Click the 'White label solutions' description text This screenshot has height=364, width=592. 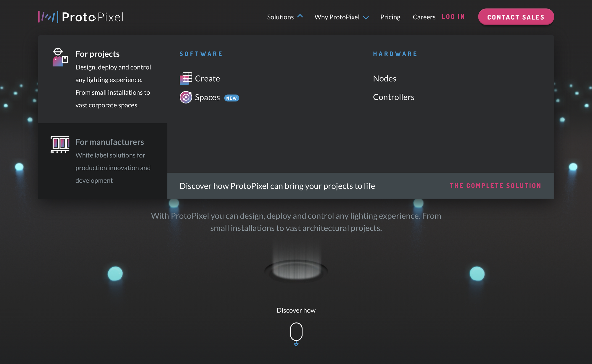(113, 168)
